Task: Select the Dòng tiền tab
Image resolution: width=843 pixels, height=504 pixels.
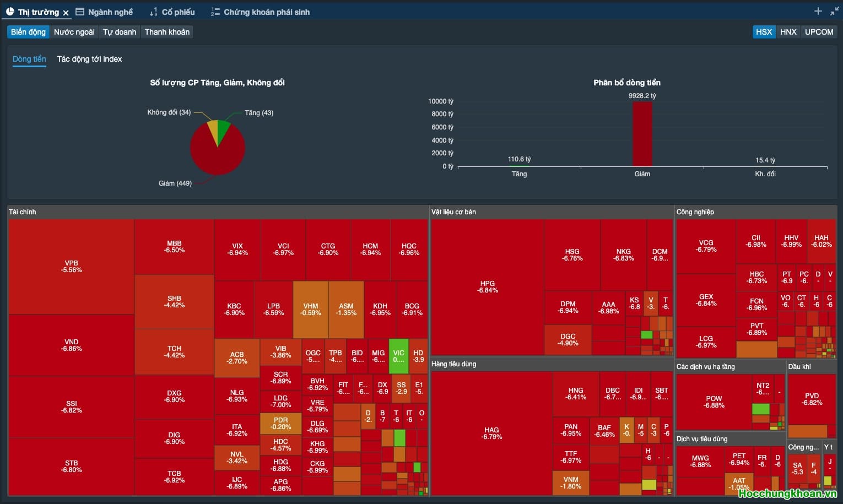Action: 29,59
